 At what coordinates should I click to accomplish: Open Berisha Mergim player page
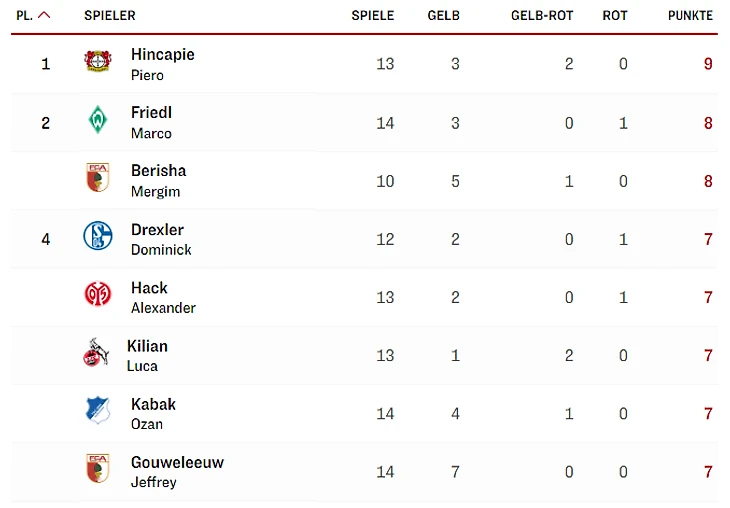click(x=158, y=180)
